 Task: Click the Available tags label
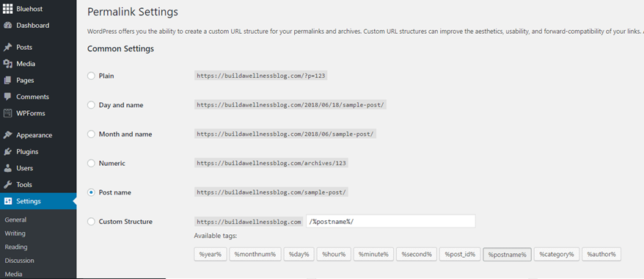pos(216,236)
